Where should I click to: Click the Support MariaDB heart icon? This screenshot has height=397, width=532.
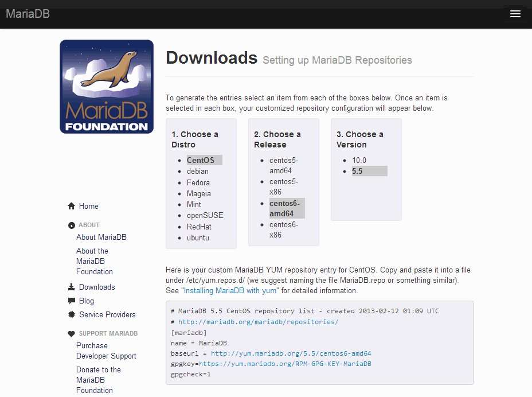[71, 334]
